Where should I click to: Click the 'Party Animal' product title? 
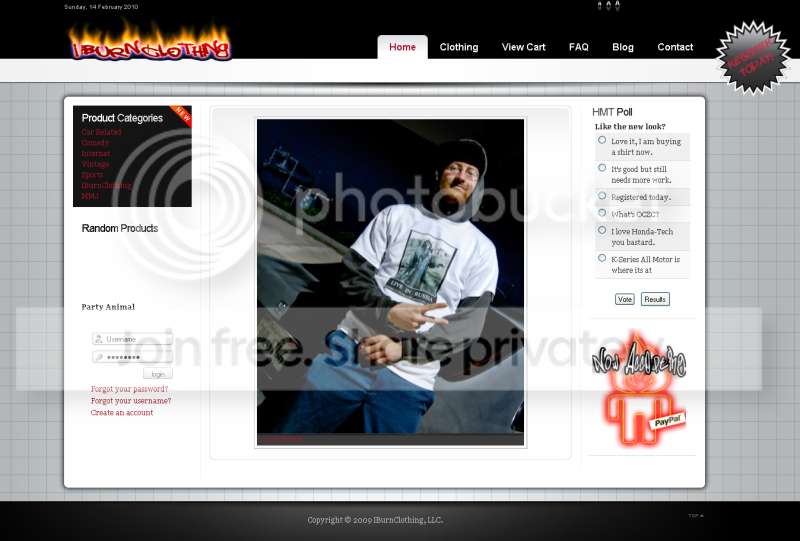pos(108,307)
